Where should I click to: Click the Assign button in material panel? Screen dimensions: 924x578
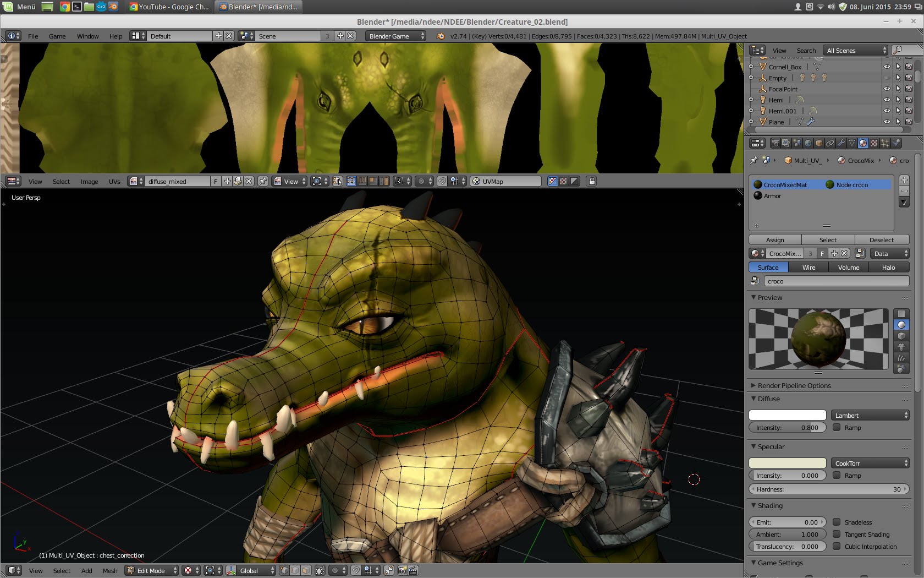tap(775, 239)
